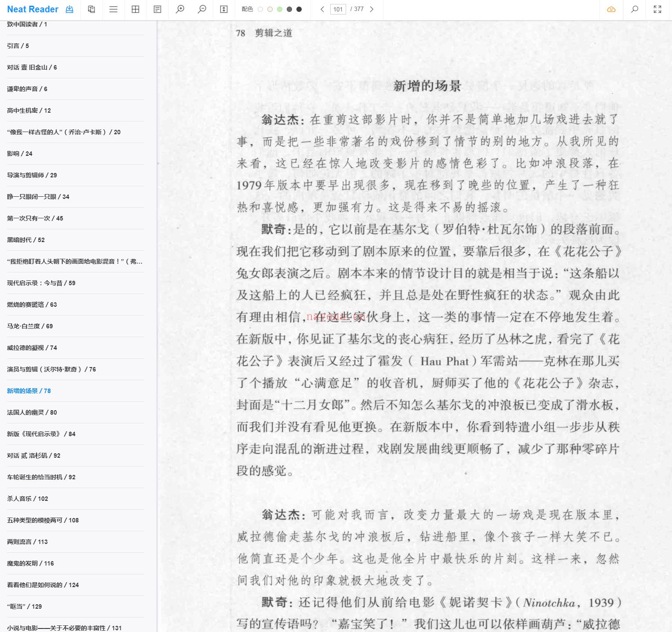Screen dimensions: 672x632
Task: Open chapter 马龙·白兰度 / 69
Action: click(x=30, y=326)
